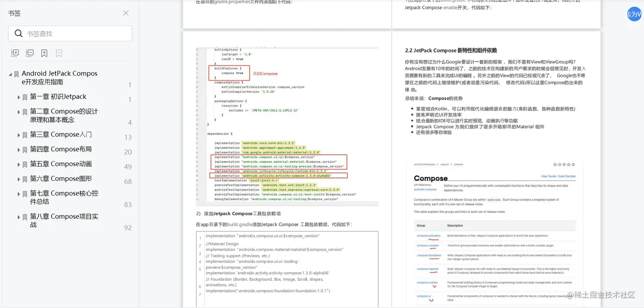Click the 书签查找 bookmark search field
The height and width of the screenshot is (308, 644).
(x=70, y=34)
